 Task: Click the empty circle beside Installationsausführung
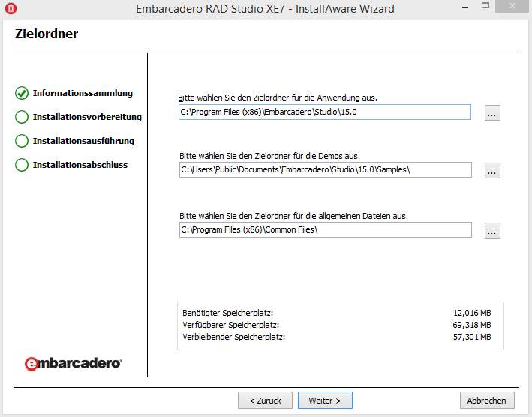22,141
